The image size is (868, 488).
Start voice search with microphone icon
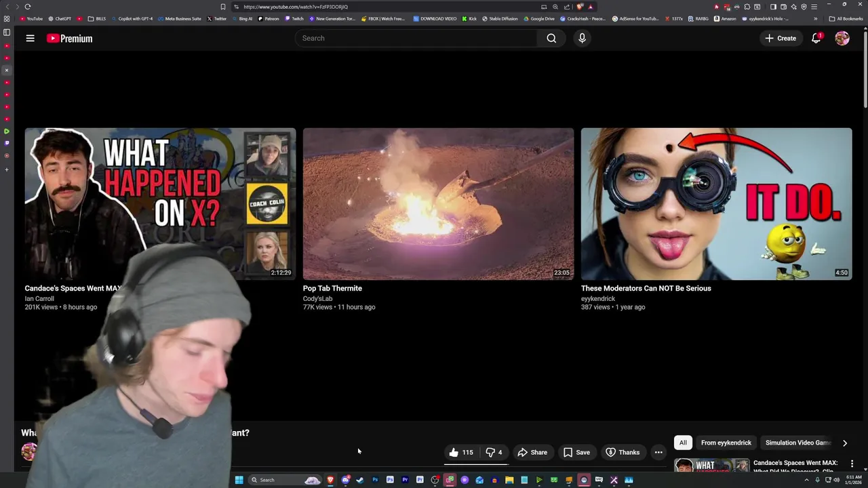[x=582, y=39]
